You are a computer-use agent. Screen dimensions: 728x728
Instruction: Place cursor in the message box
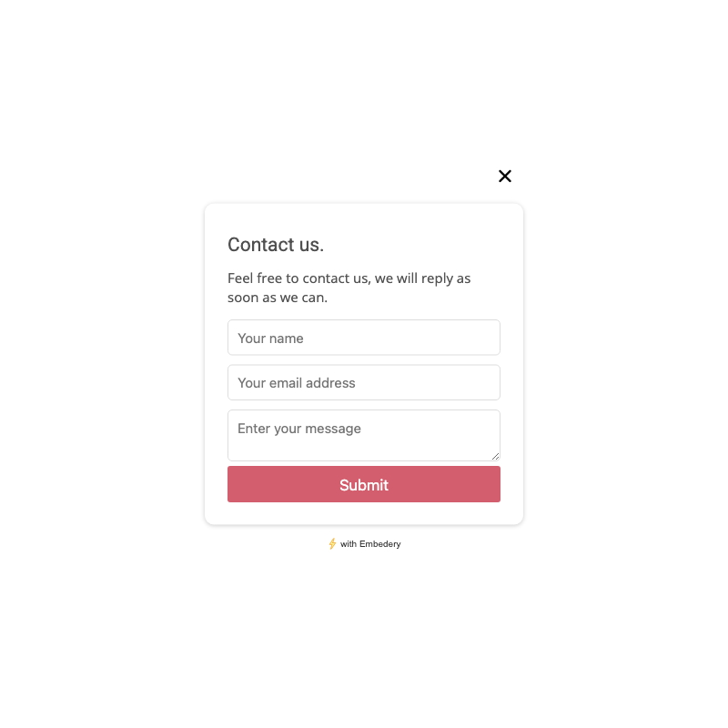[363, 436]
